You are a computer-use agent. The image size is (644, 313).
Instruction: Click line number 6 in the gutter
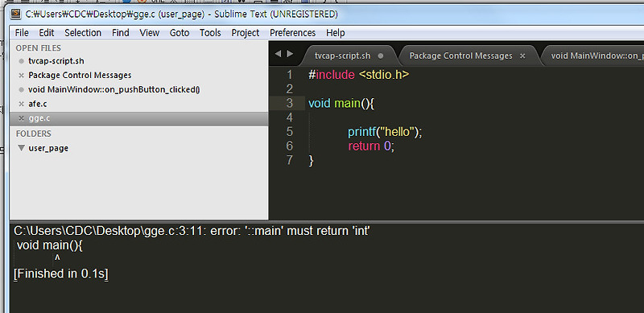pyautogui.click(x=290, y=146)
